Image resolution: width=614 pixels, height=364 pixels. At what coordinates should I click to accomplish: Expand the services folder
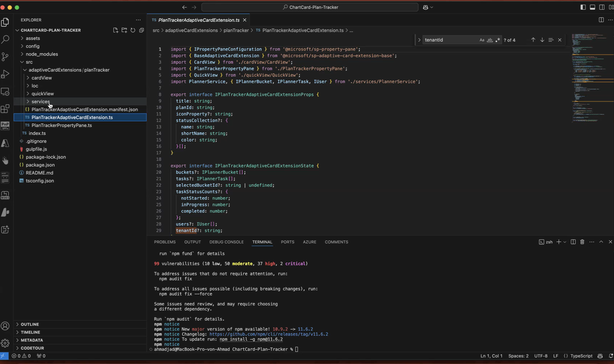[40, 102]
